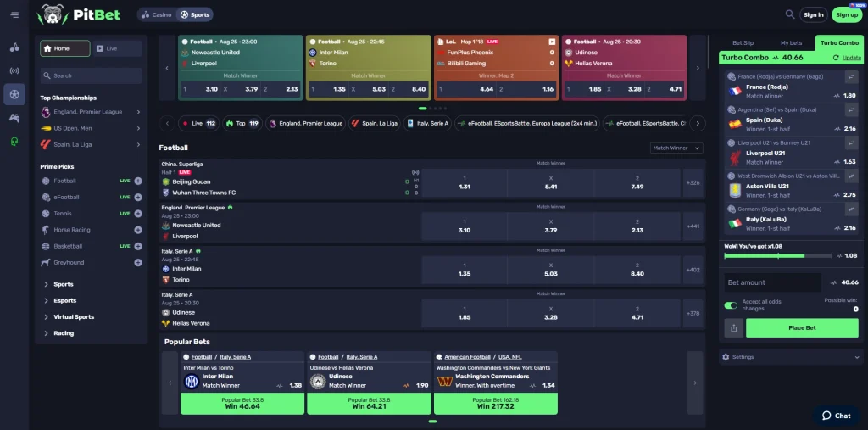
Task: Click the Update refresh icon in Turbo Combo
Action: pos(835,58)
